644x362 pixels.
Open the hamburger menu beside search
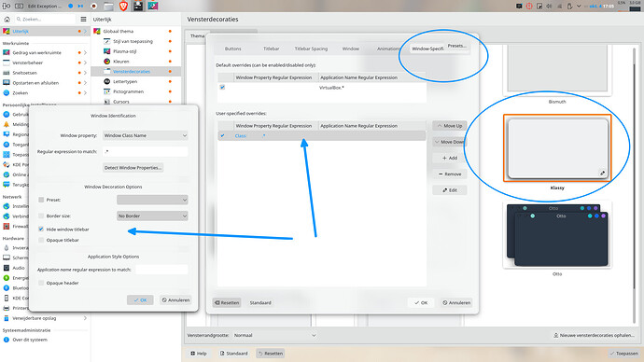pyautogui.click(x=83, y=20)
